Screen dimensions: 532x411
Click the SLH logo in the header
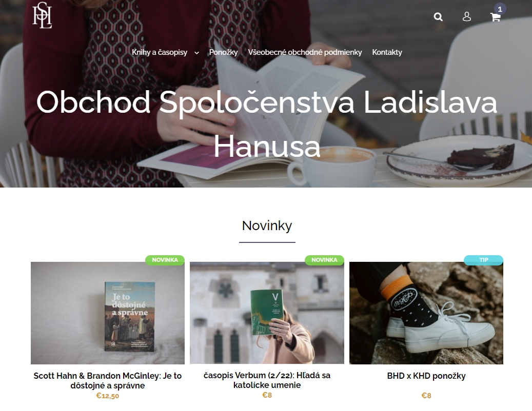(42, 15)
